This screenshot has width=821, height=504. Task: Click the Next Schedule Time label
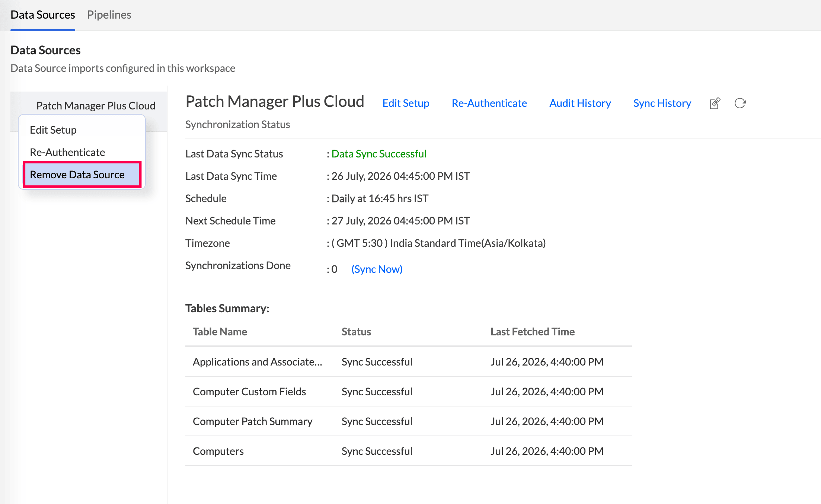click(x=230, y=221)
